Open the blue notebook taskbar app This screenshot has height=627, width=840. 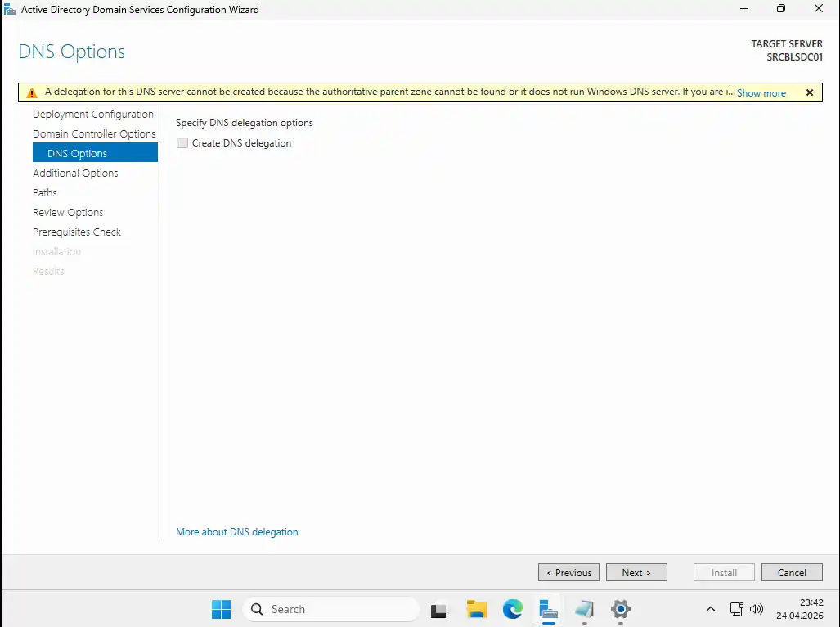pos(585,609)
